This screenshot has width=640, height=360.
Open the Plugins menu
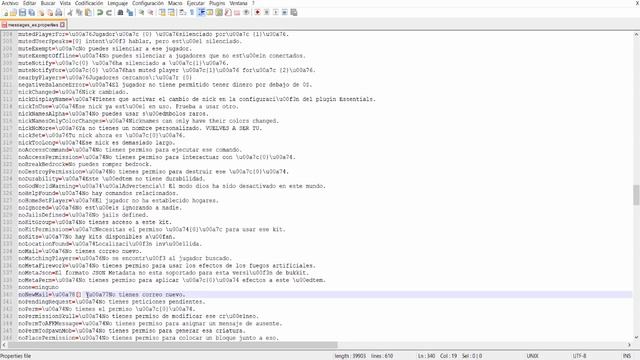(x=217, y=3)
